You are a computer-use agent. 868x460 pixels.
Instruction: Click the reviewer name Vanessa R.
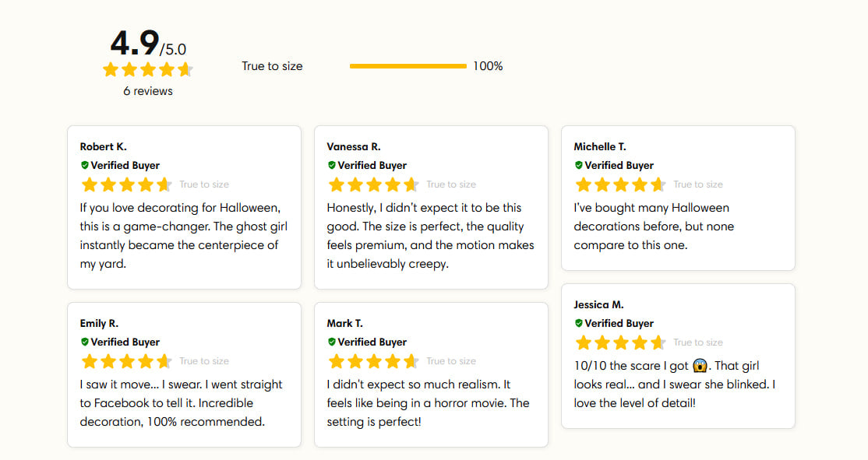354,147
